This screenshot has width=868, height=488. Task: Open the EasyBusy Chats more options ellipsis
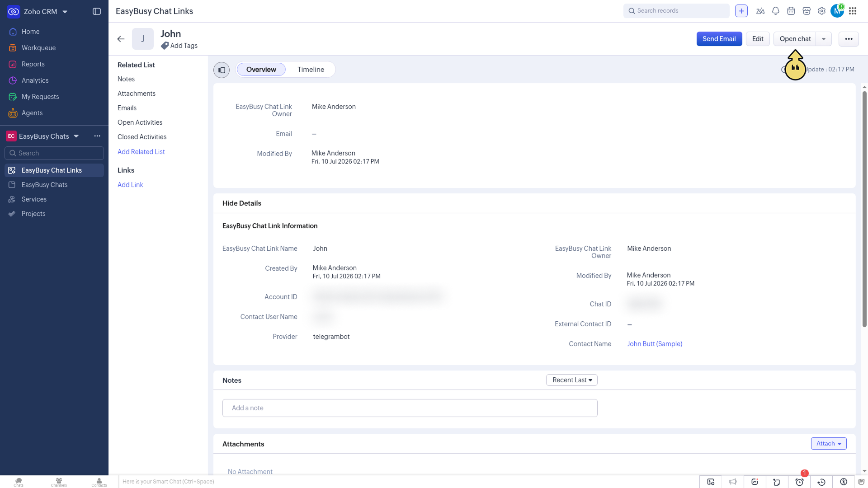tap(97, 136)
